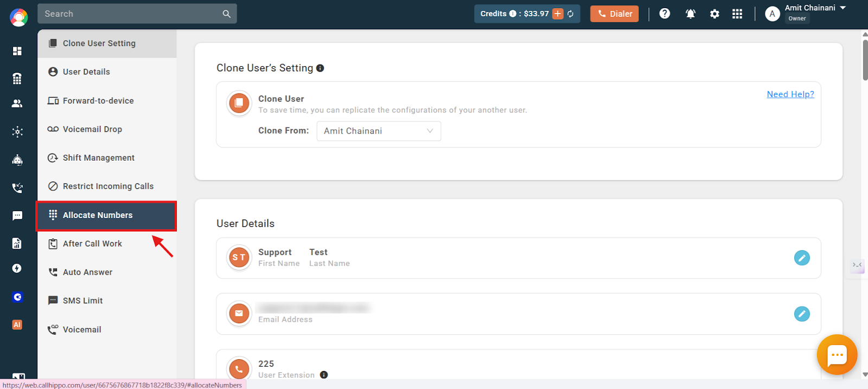Open the orange AI icon in rail
This screenshot has height=389, width=868.
17,324
